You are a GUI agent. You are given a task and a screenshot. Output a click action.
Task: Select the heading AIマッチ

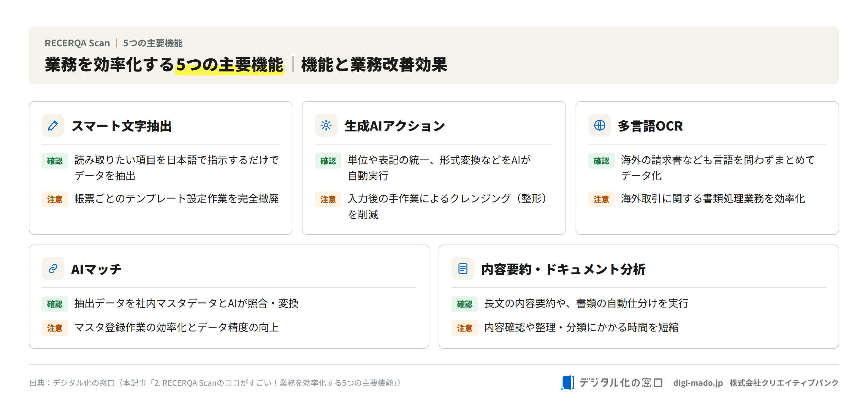point(96,269)
